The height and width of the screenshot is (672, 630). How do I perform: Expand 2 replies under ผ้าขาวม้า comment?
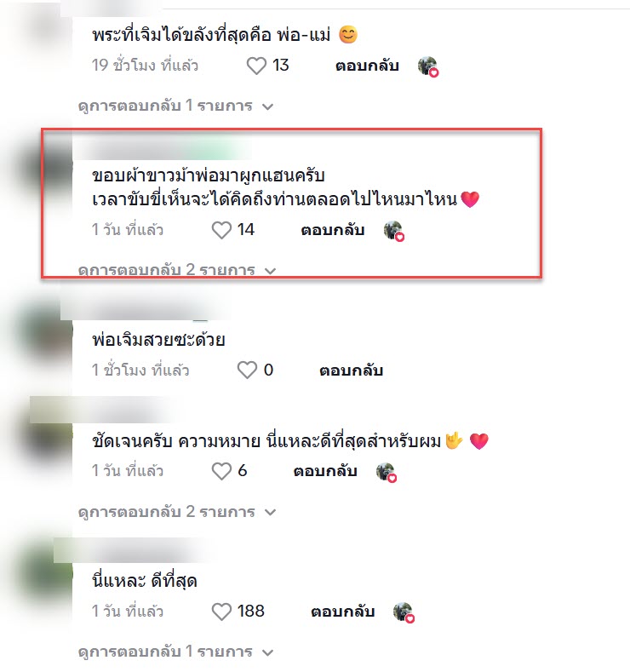point(177,270)
